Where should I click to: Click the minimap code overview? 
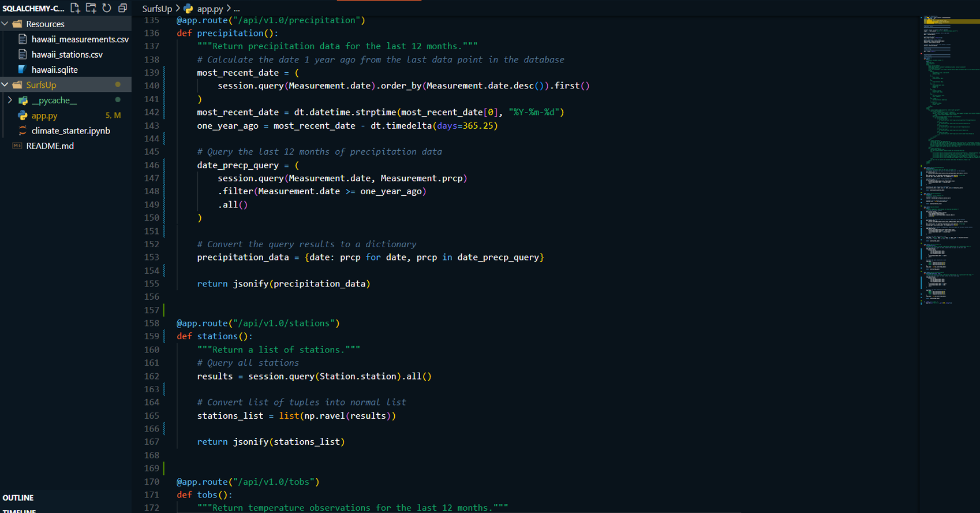pyautogui.click(x=949, y=173)
